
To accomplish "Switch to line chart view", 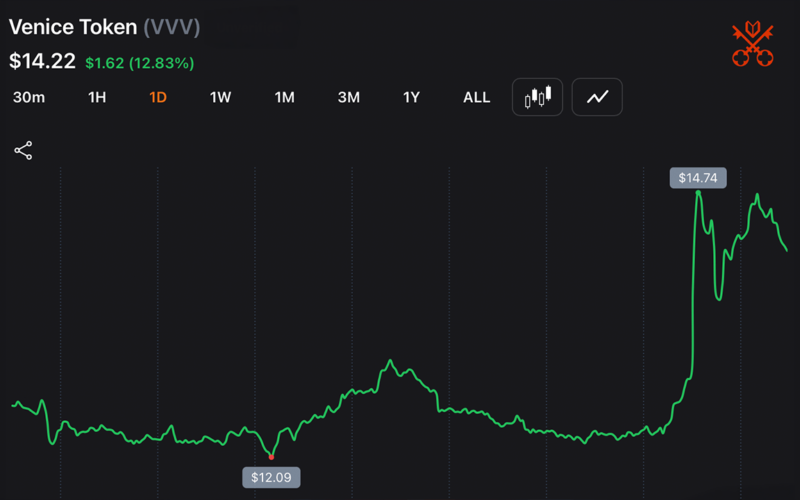I will tap(597, 97).
